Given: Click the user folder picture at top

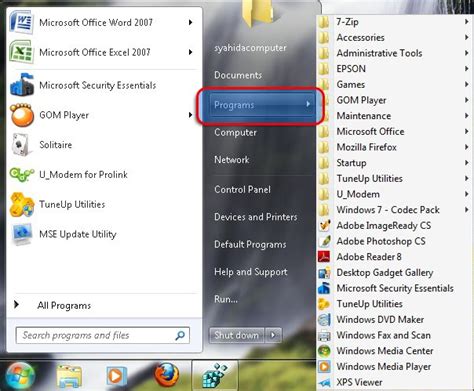Looking at the screenshot, I should tap(258, 13).
